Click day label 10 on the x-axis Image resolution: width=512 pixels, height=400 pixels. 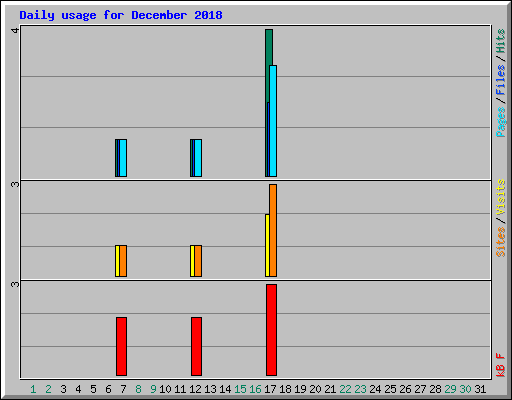click(x=165, y=389)
